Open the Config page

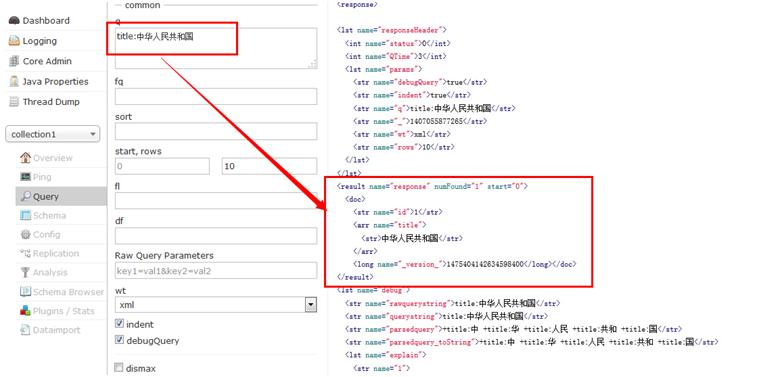(x=47, y=234)
